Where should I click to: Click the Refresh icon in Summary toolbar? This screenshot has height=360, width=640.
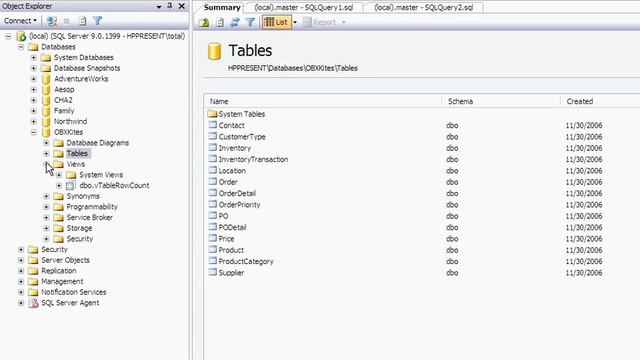coord(220,22)
